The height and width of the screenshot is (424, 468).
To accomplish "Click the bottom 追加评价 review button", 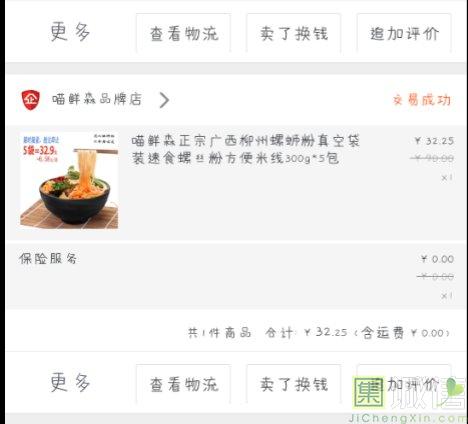I will coord(404,384).
